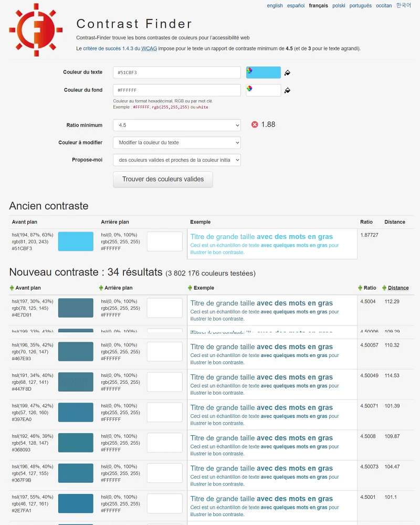Click the #447F8D result color swatch

[x=76, y=382]
